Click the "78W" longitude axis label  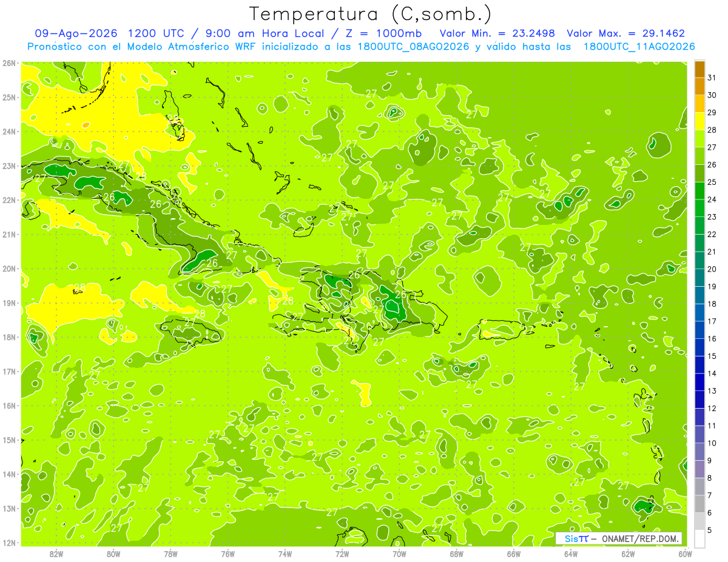(170, 554)
